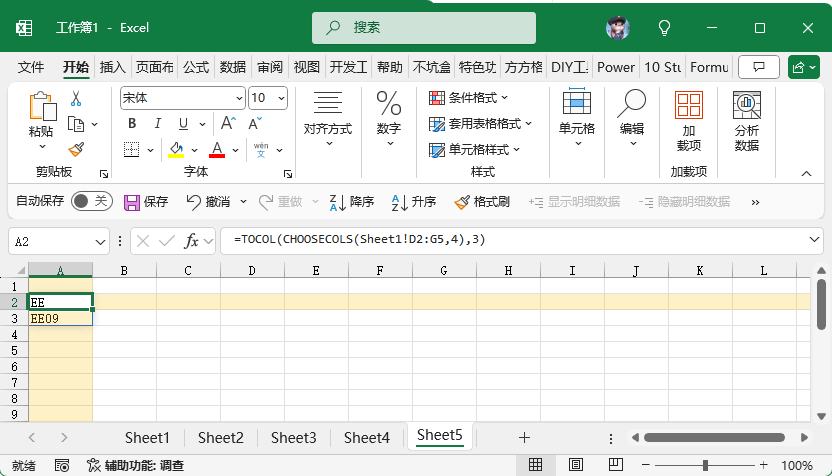Screen dimensions: 832x476
Task: Click the user account avatar
Action: [618, 28]
